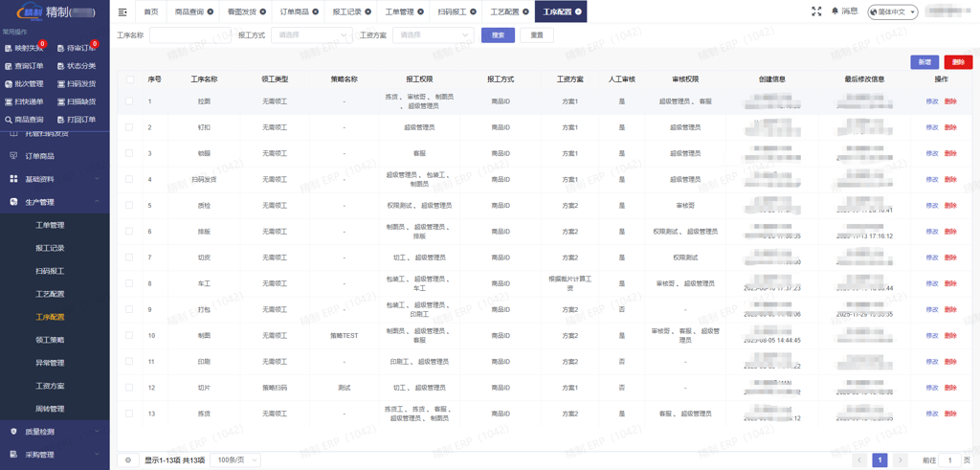Click the 前往 page number input
This screenshot has height=470, width=980.
point(950,460)
